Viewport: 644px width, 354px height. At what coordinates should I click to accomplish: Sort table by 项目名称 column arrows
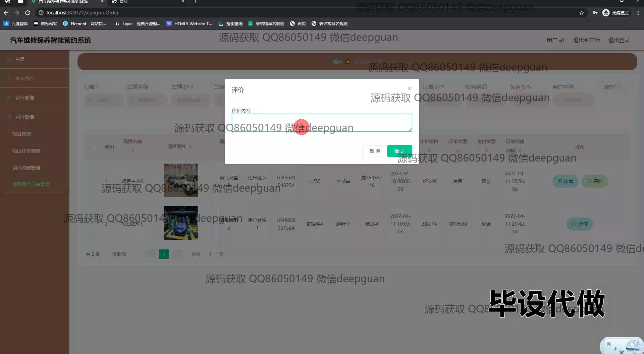(133, 151)
